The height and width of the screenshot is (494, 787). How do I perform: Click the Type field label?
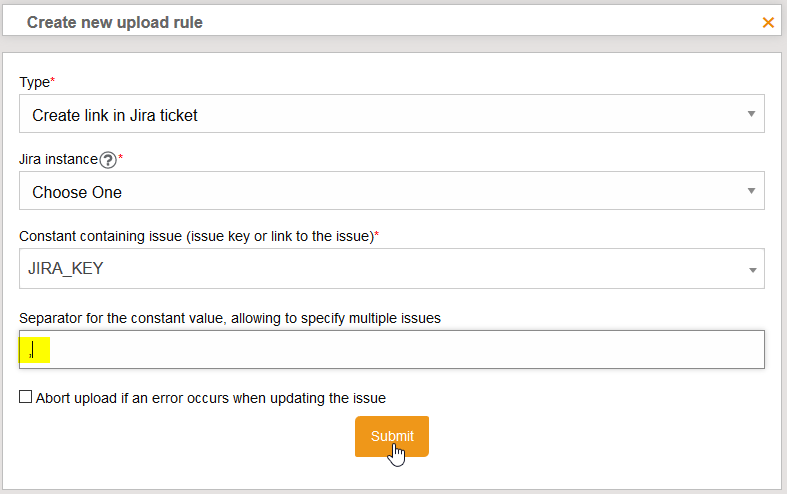click(34, 82)
